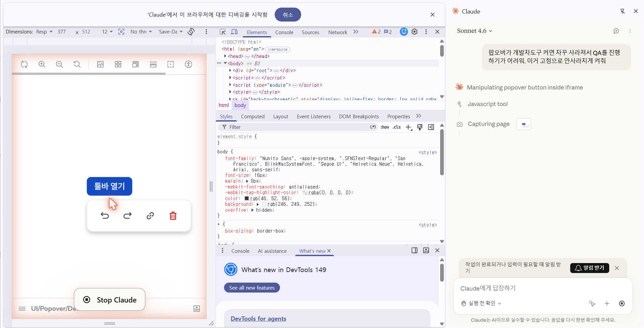Click the rotate device icon
Image resolution: width=644 pixels, height=328 pixels.
coord(191,32)
